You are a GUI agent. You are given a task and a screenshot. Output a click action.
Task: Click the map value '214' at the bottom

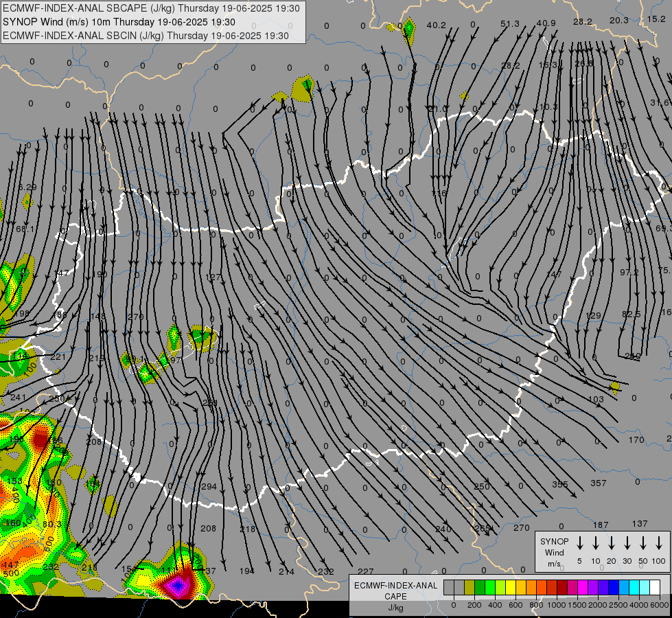287,572
